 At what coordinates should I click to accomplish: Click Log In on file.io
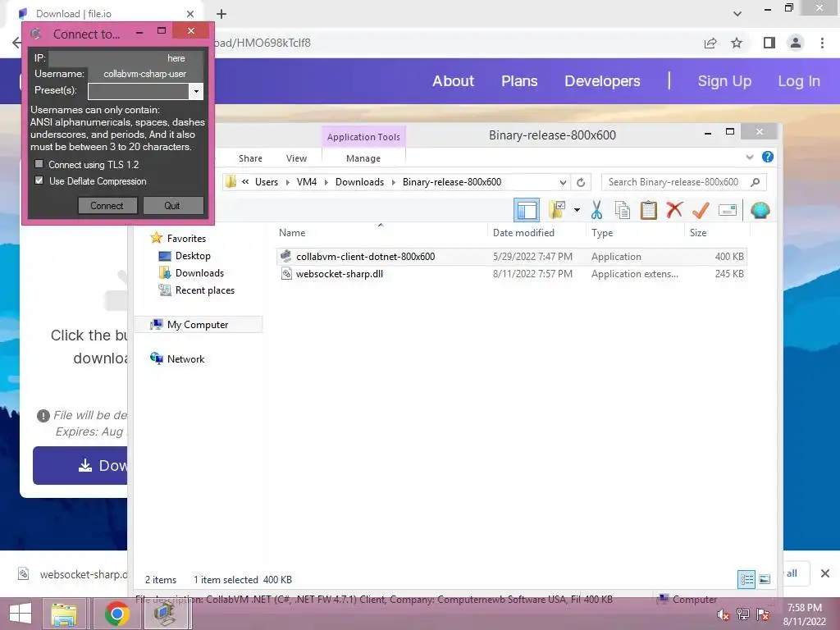tap(799, 81)
